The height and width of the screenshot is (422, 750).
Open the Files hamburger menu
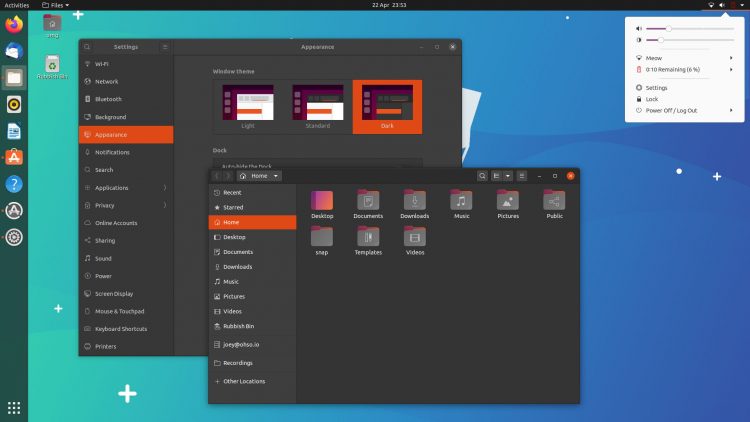tap(522, 176)
